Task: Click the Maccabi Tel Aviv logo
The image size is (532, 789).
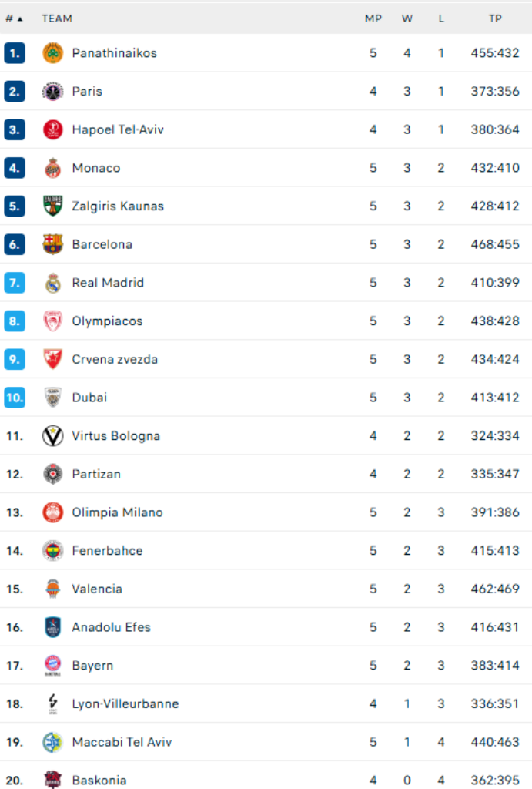Action: (x=52, y=742)
